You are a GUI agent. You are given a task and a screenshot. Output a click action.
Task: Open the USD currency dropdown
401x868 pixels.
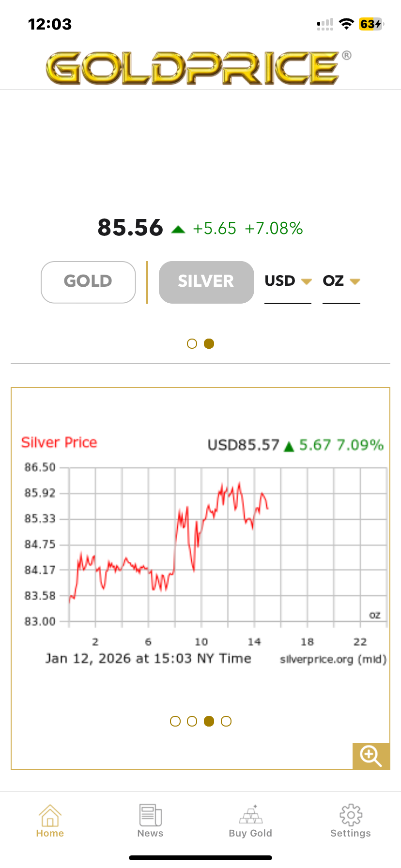tap(288, 281)
